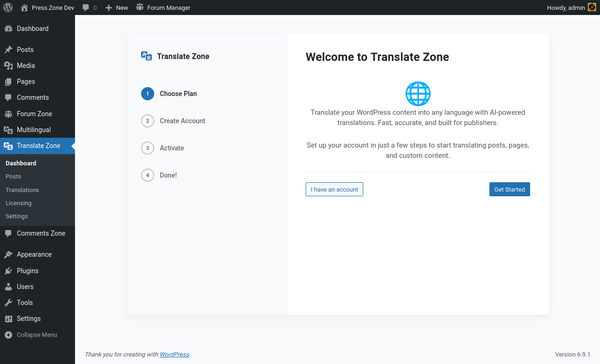Image resolution: width=600 pixels, height=364 pixels.
Task: Open the Pages menu label
Action: point(26,82)
